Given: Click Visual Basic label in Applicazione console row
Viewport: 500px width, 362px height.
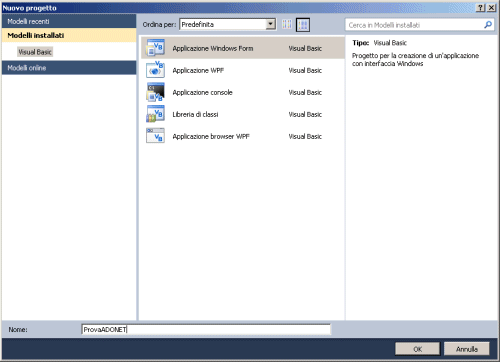Looking at the screenshot, I should pyautogui.click(x=305, y=92).
